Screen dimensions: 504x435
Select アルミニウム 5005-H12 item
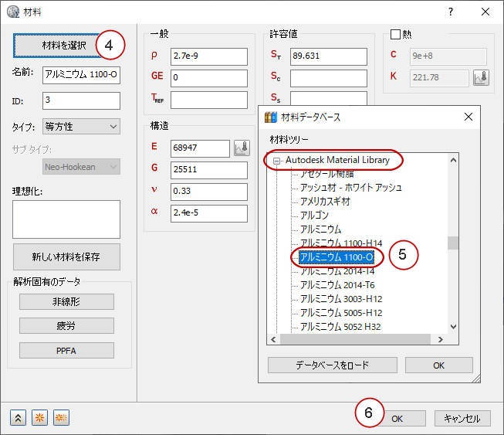[x=341, y=313]
